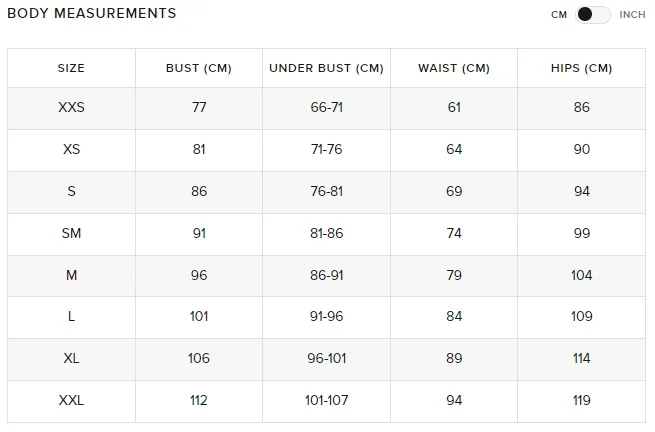Click the under bust range 101-107
The width and height of the screenshot is (655, 432).
click(326, 400)
